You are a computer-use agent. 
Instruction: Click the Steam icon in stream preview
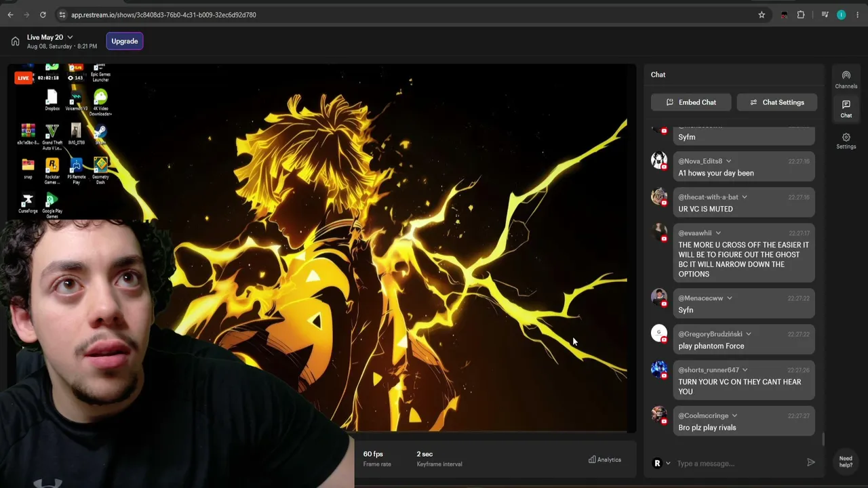[x=100, y=134]
